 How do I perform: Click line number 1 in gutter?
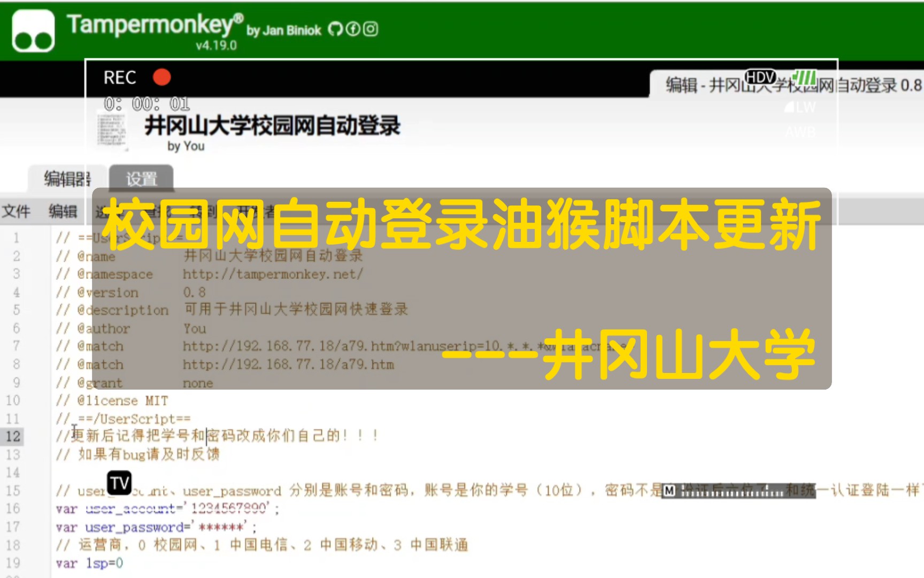pyautogui.click(x=16, y=238)
